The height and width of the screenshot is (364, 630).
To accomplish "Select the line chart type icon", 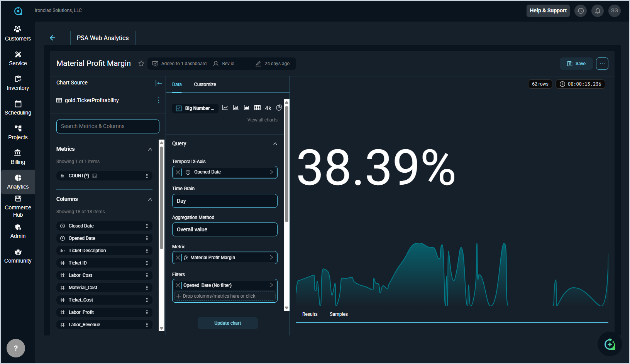I will point(225,108).
